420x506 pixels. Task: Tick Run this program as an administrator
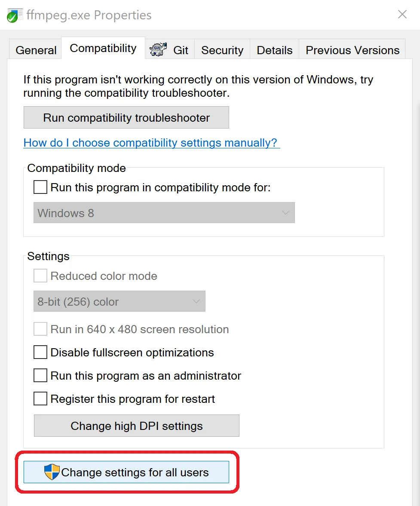tap(40, 376)
